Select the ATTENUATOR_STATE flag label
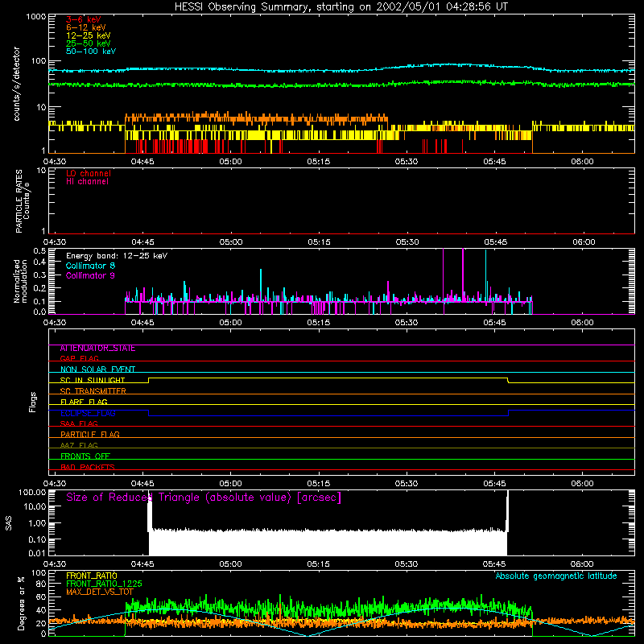 click(x=97, y=349)
